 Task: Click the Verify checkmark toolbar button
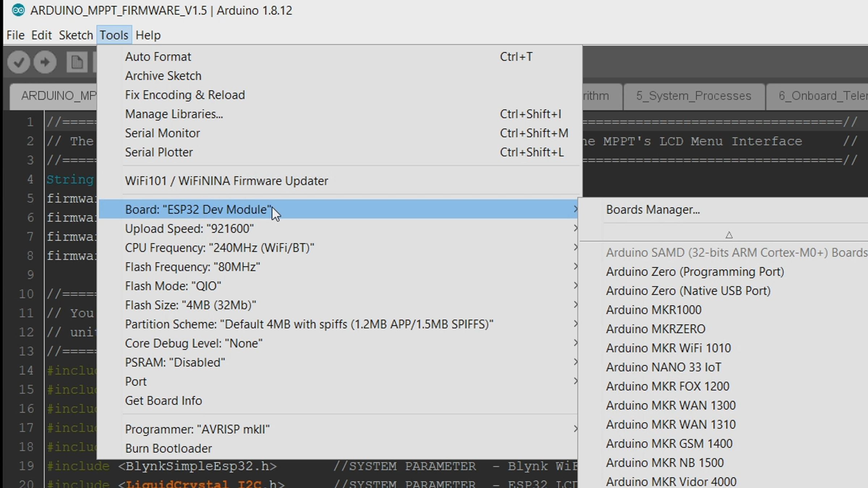click(x=19, y=62)
